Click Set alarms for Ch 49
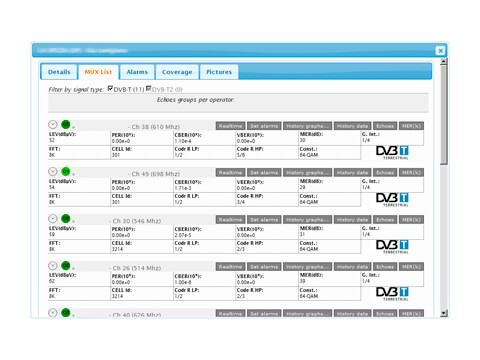The height and width of the screenshot is (360, 480). point(264,173)
